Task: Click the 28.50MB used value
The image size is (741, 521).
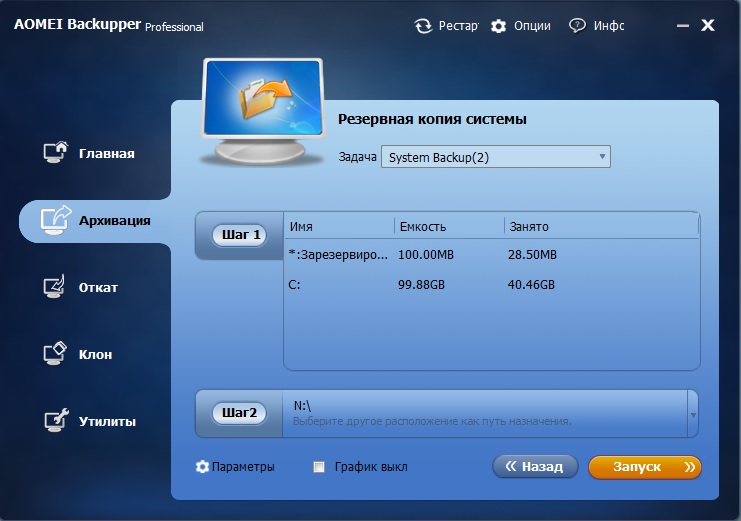Action: pyautogui.click(x=532, y=255)
